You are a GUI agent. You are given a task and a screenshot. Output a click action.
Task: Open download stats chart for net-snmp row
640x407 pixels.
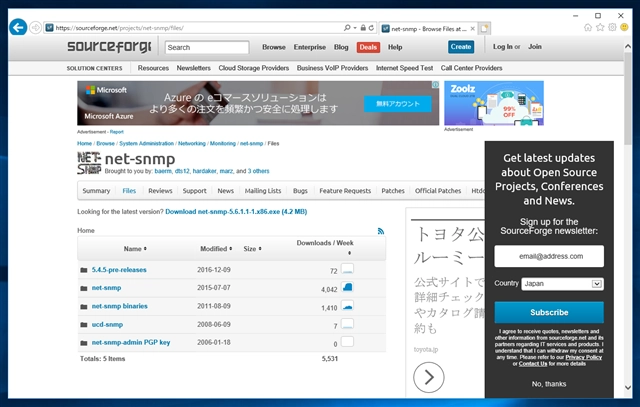[347, 287]
